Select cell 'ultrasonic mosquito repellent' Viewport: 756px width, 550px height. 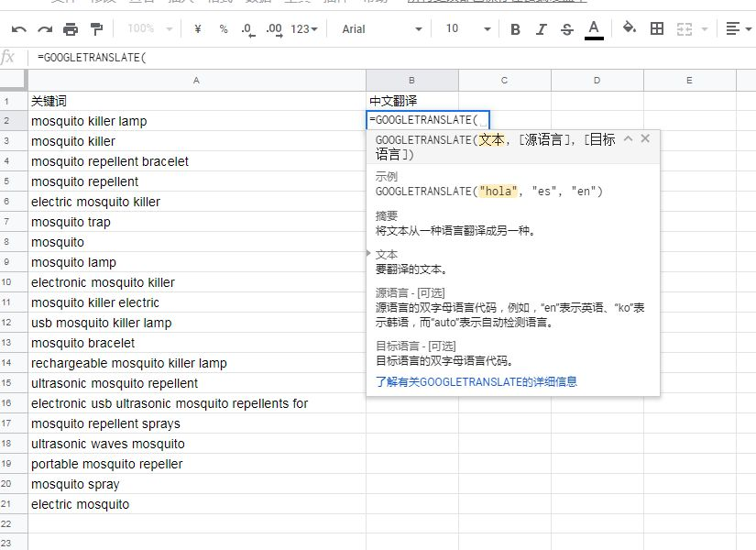pyautogui.click(x=197, y=383)
